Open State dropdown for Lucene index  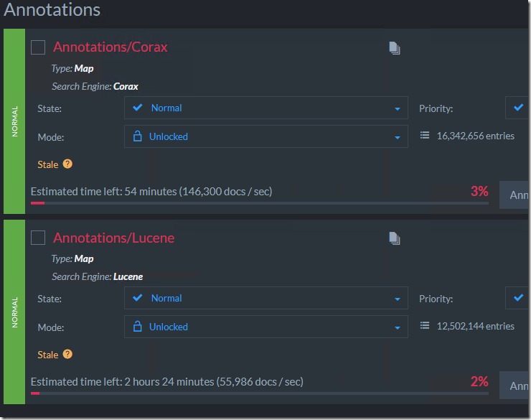pos(265,298)
